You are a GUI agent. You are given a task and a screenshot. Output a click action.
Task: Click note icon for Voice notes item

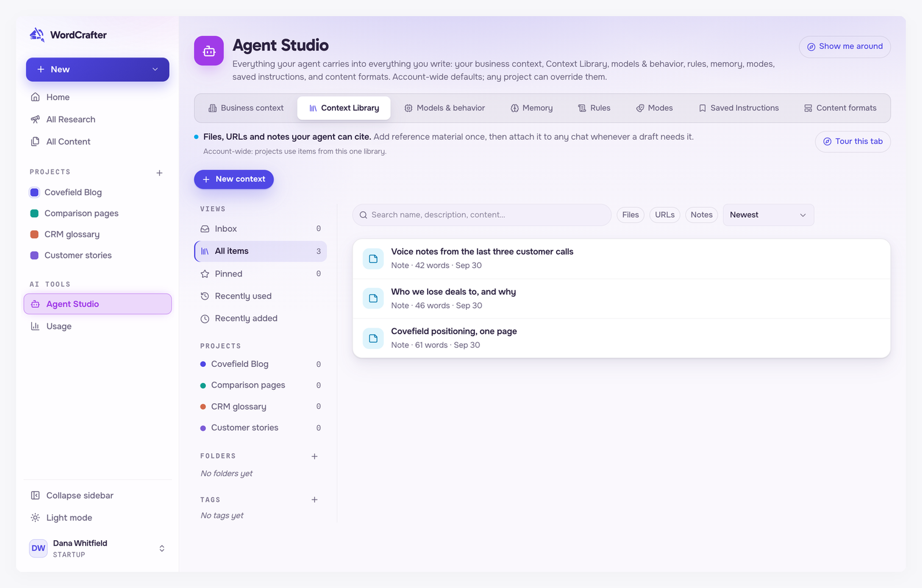[373, 259]
